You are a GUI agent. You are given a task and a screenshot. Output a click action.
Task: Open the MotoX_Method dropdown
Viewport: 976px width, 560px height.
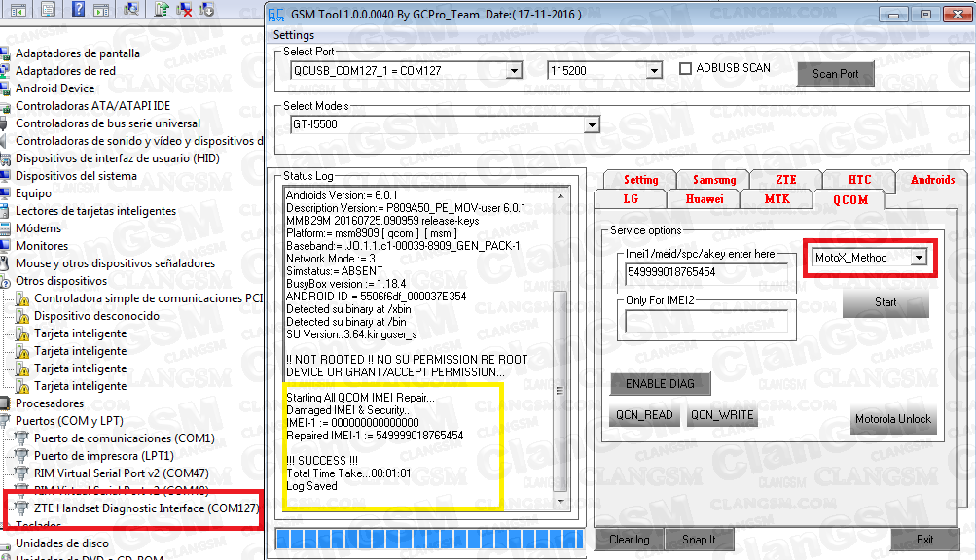click(x=919, y=257)
